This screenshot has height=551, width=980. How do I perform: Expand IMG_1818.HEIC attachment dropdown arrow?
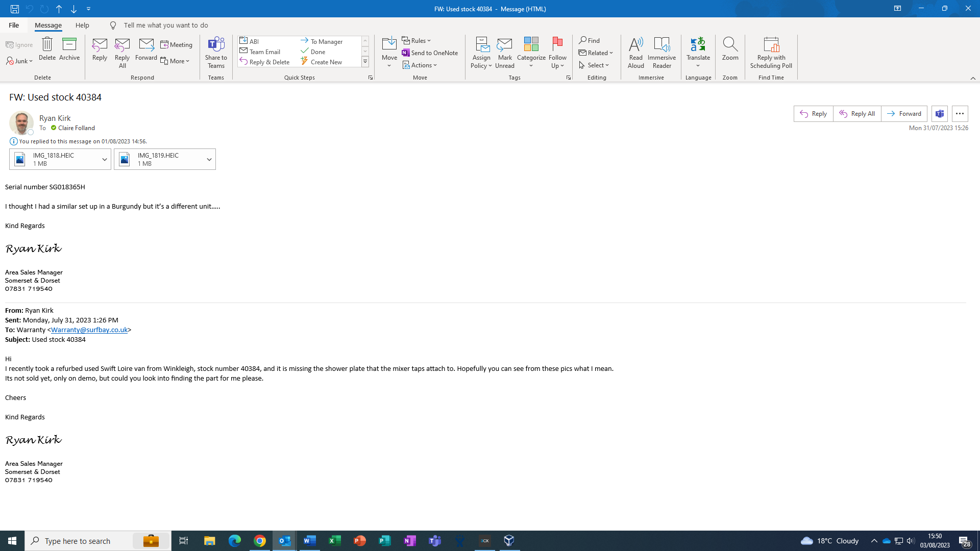pyautogui.click(x=105, y=160)
